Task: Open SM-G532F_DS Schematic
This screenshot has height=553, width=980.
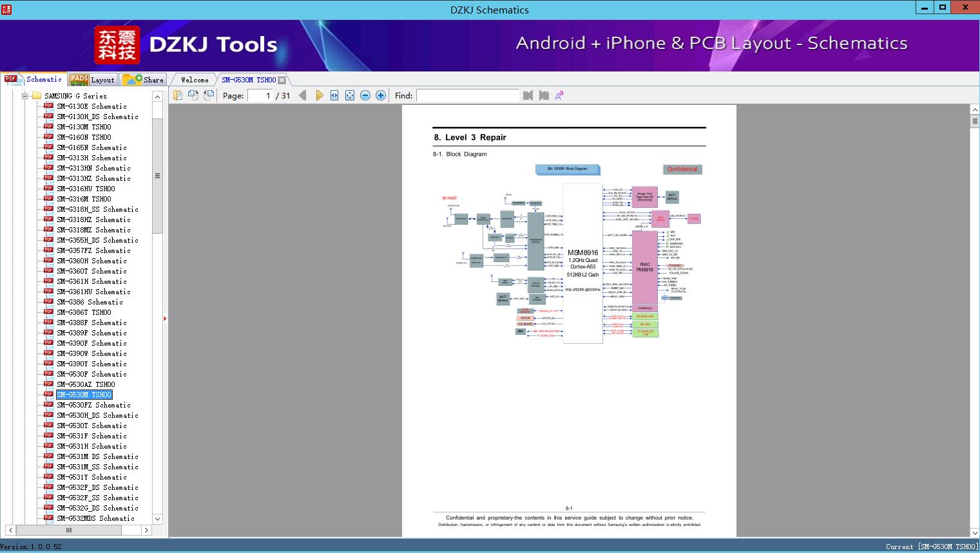Action: (97, 487)
